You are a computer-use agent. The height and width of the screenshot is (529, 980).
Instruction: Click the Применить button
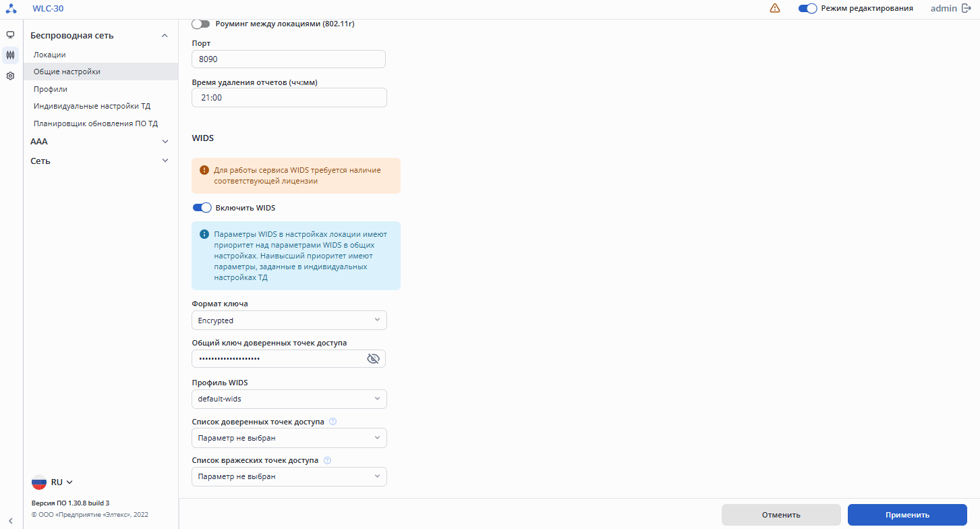coord(907,515)
